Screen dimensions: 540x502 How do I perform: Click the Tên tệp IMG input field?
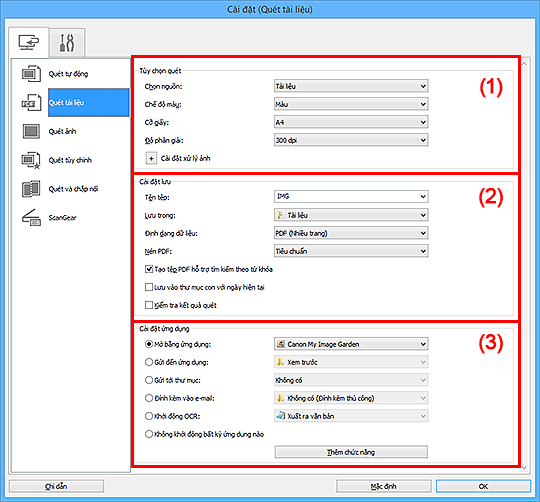pyautogui.click(x=351, y=197)
